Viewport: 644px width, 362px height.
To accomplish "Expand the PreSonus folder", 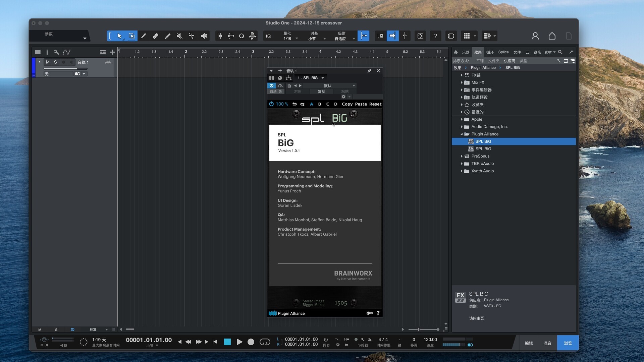I will click(x=462, y=156).
